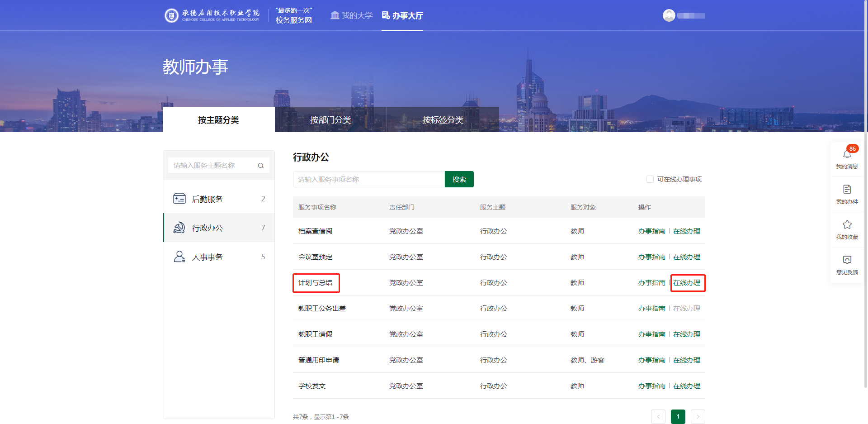Open 我的办件 document icon
The height and width of the screenshot is (424, 868).
pyautogui.click(x=847, y=189)
